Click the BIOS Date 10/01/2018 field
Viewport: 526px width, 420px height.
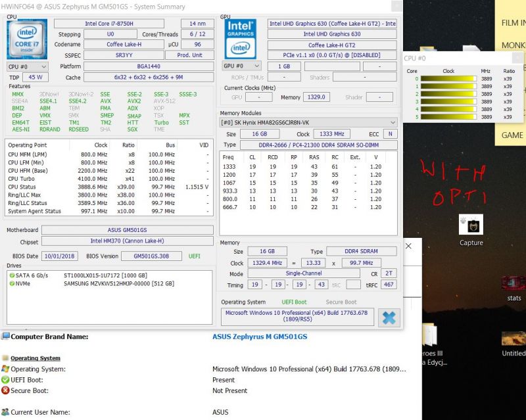(60, 256)
